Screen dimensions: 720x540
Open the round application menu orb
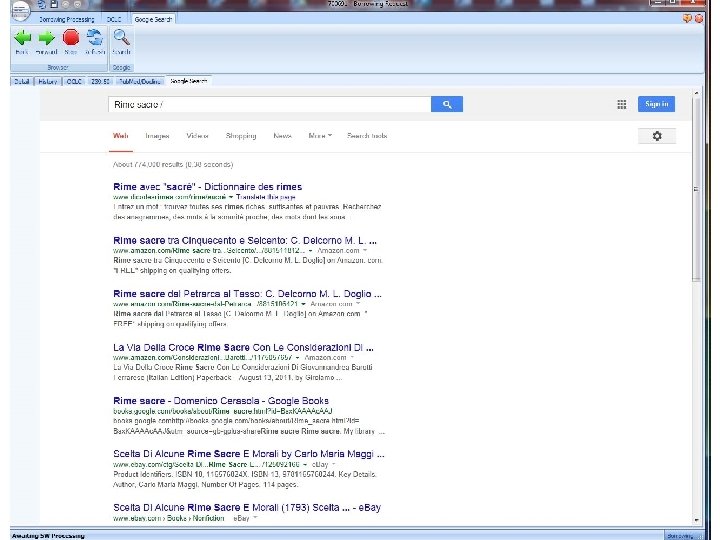coord(20,11)
